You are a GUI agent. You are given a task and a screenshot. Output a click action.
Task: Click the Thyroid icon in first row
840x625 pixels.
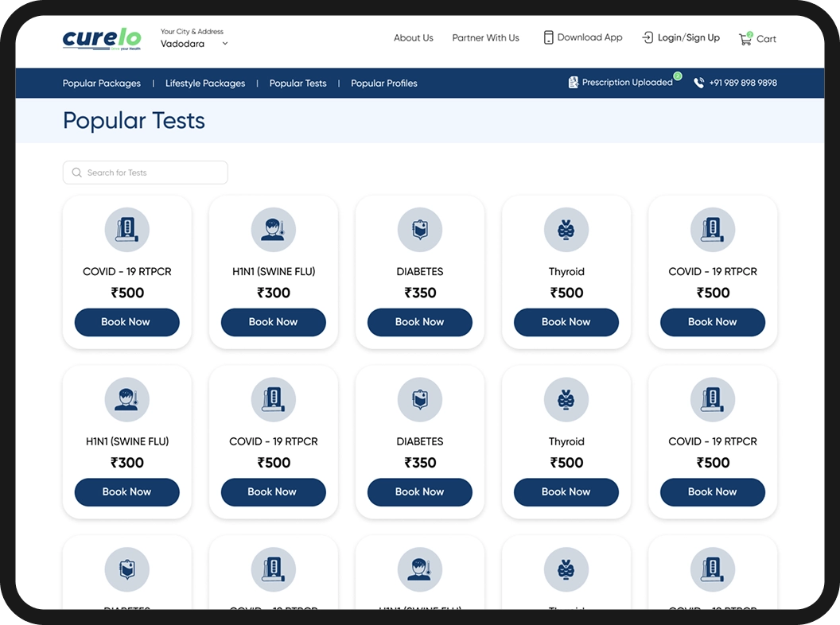(x=566, y=230)
